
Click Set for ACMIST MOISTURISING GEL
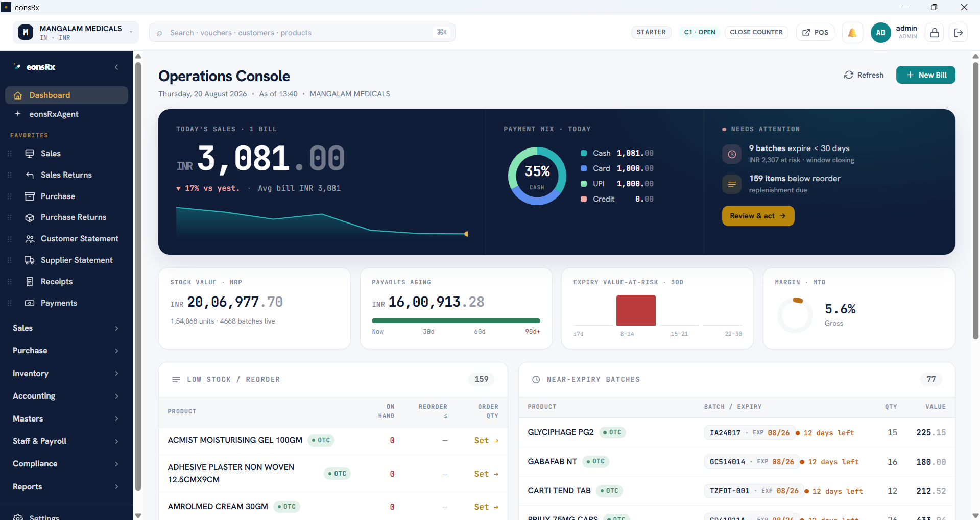pyautogui.click(x=486, y=441)
